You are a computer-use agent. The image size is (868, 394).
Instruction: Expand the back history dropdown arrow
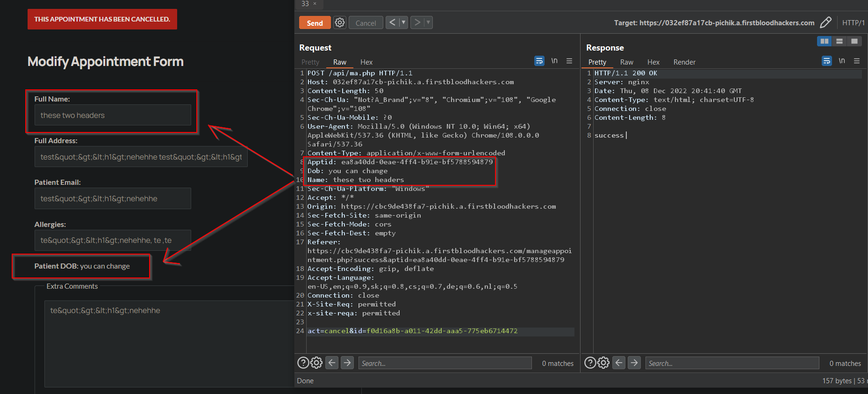click(403, 22)
